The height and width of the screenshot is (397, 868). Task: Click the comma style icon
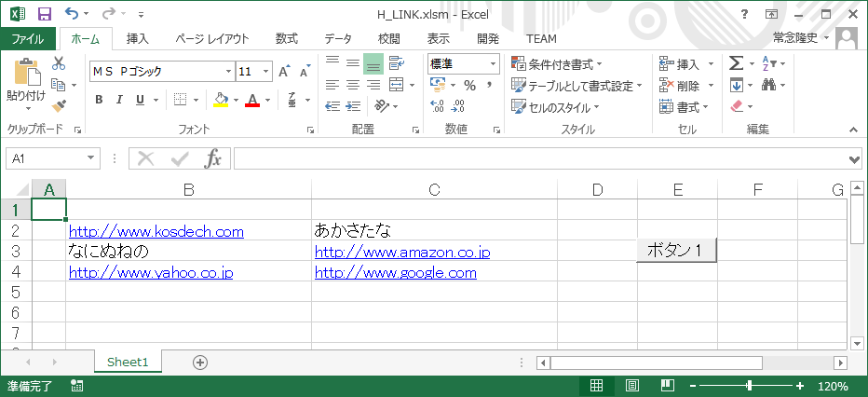[x=489, y=85]
